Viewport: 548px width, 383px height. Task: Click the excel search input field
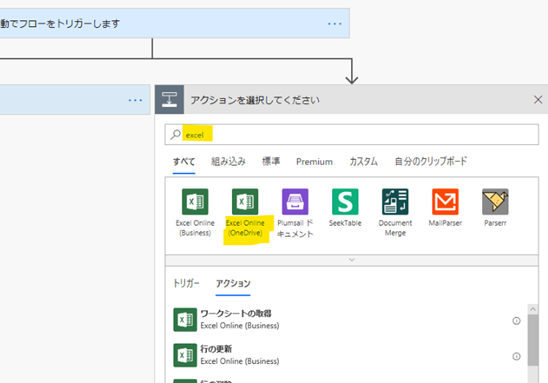[352, 135]
